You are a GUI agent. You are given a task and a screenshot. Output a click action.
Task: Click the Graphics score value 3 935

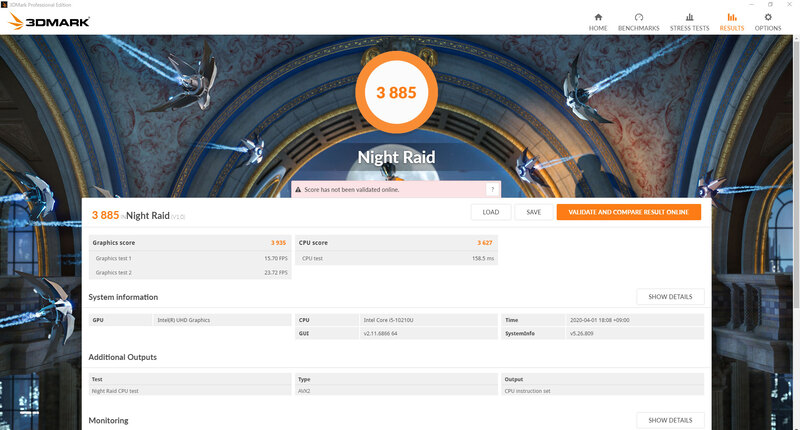[279, 243]
